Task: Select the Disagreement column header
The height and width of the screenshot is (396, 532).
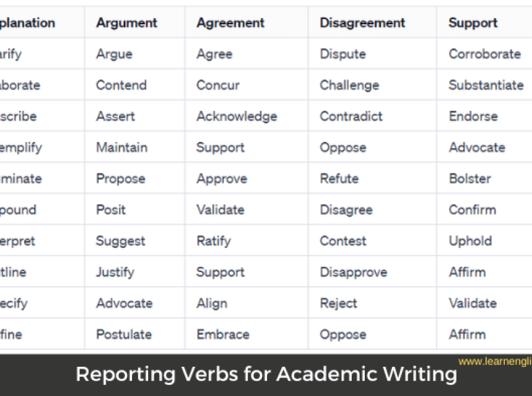Action: (x=362, y=23)
